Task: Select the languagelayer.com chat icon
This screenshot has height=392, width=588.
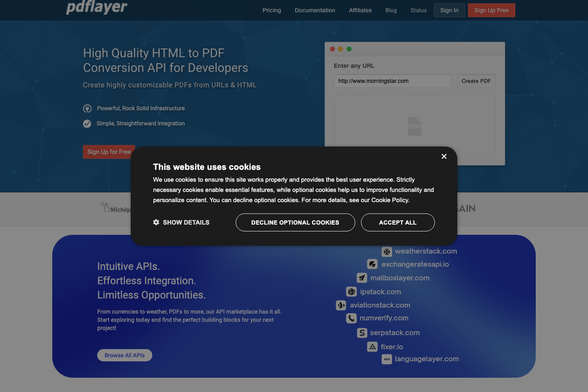Action: pyautogui.click(x=387, y=359)
